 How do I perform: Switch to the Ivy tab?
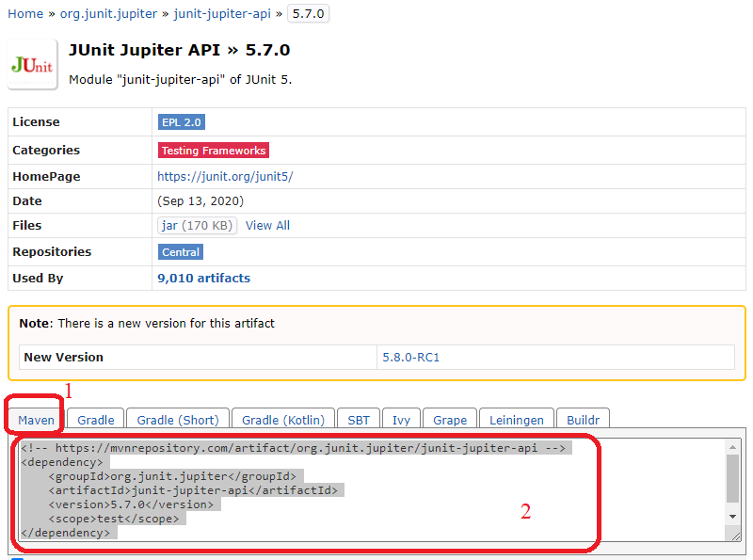(x=401, y=420)
